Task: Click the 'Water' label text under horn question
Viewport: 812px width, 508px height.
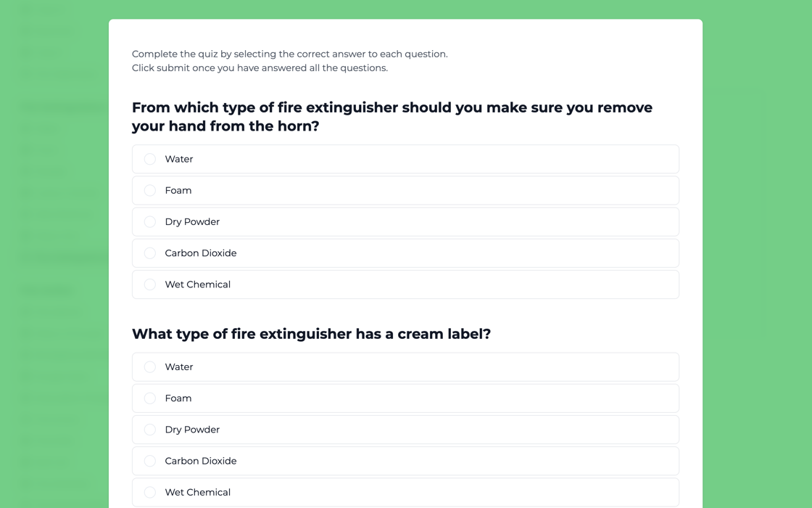Action: (x=179, y=159)
